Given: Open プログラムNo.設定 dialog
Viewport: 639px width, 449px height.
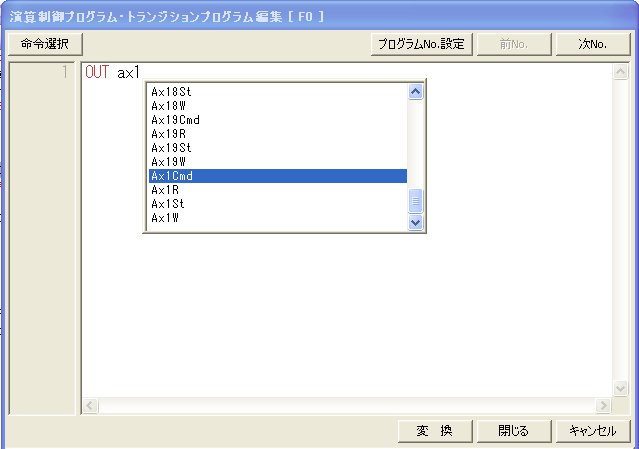Looking at the screenshot, I should pyautogui.click(x=420, y=44).
